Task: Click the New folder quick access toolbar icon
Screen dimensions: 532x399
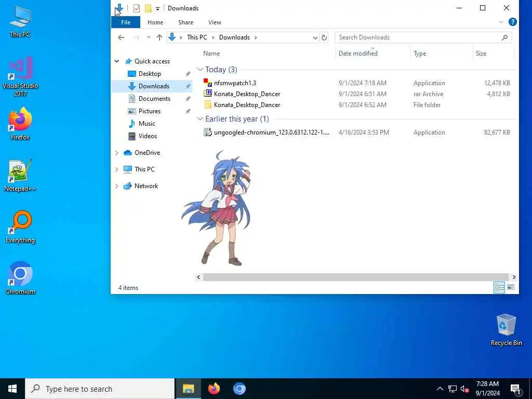Action: pyautogui.click(x=148, y=8)
